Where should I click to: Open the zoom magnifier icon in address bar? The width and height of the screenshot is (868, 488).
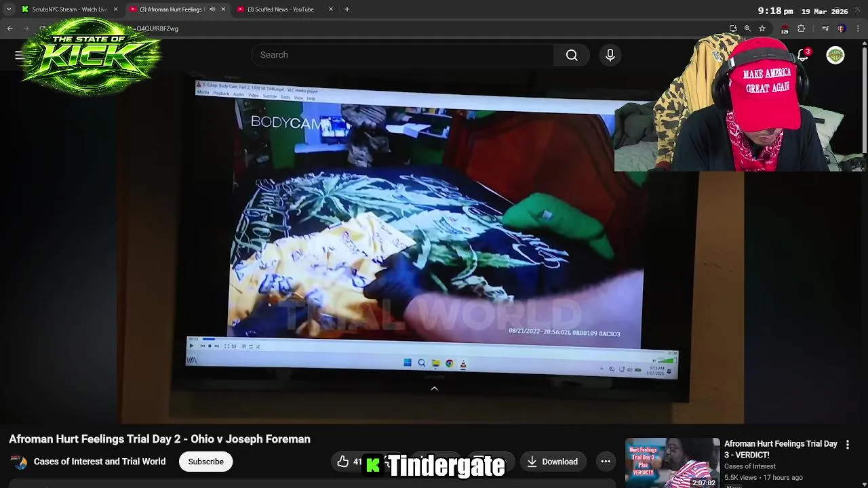coord(747,28)
